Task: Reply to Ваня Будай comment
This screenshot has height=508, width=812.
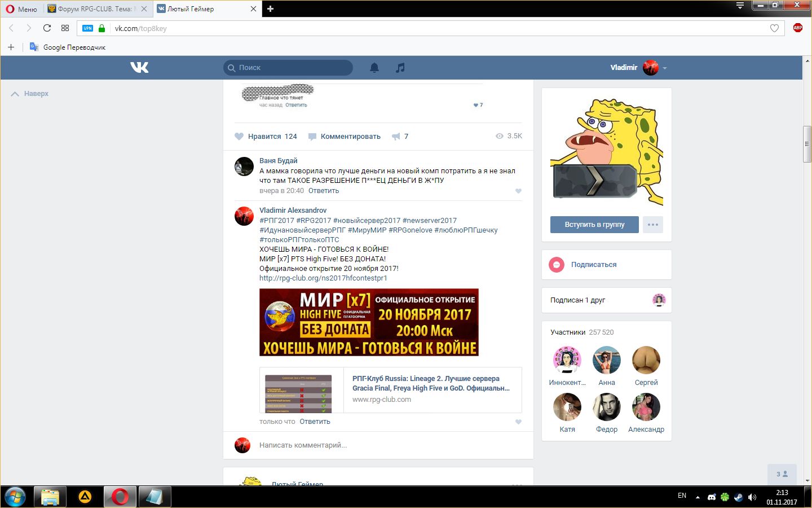Action: (324, 191)
